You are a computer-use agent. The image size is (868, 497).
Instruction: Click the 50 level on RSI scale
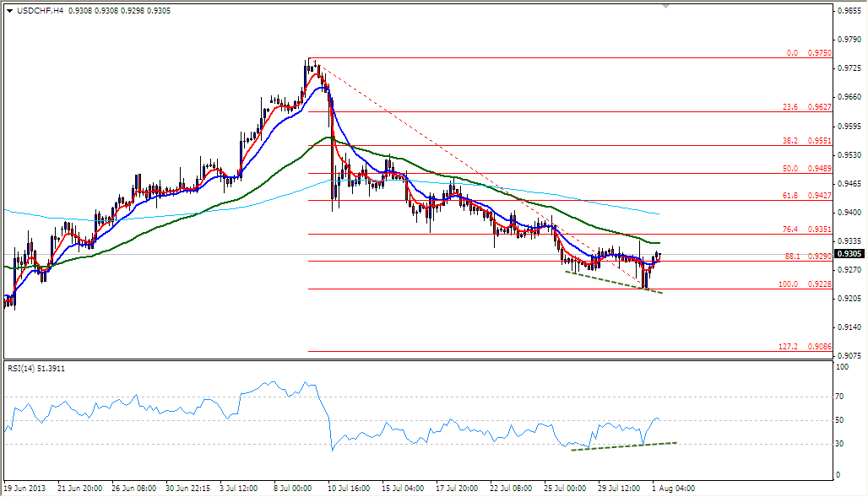tap(839, 420)
